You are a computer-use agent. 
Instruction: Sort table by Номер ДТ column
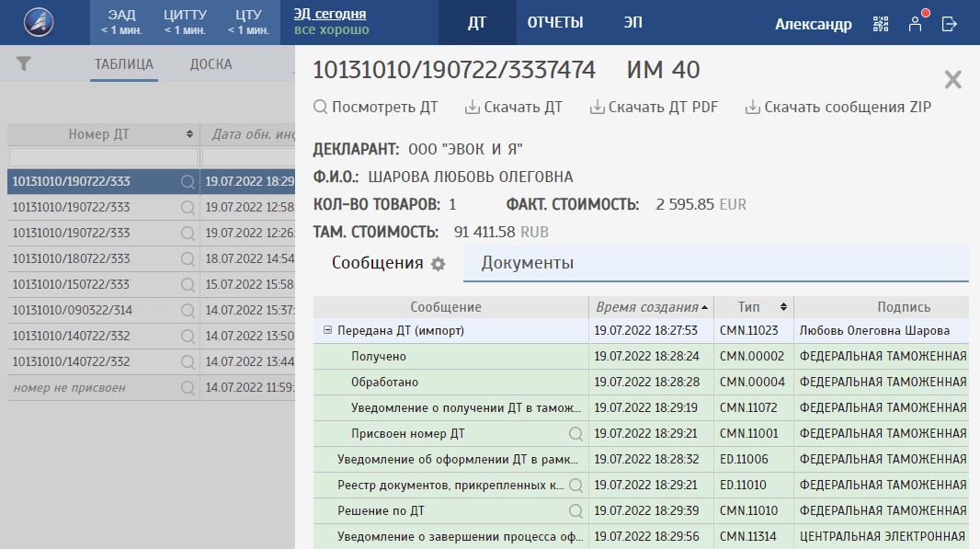point(189,134)
